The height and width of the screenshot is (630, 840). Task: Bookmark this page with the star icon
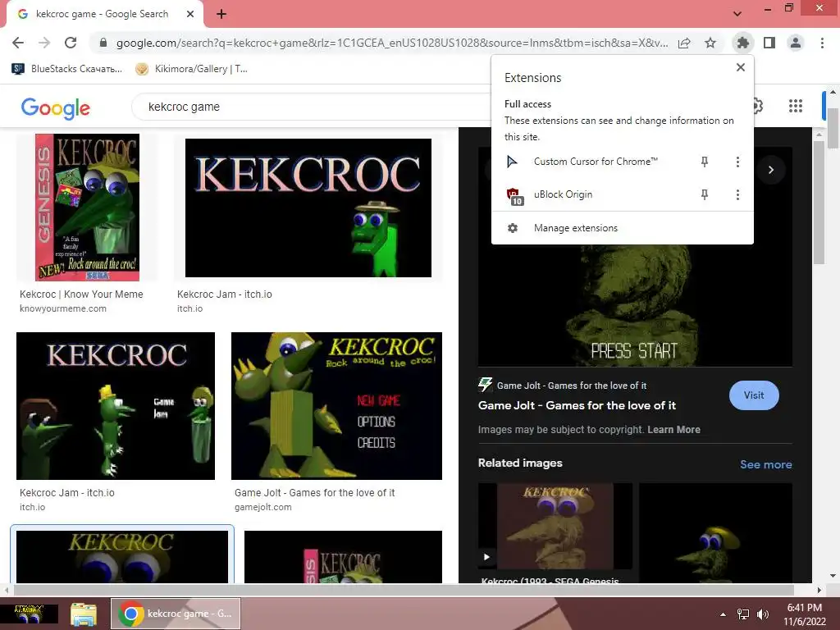point(710,43)
